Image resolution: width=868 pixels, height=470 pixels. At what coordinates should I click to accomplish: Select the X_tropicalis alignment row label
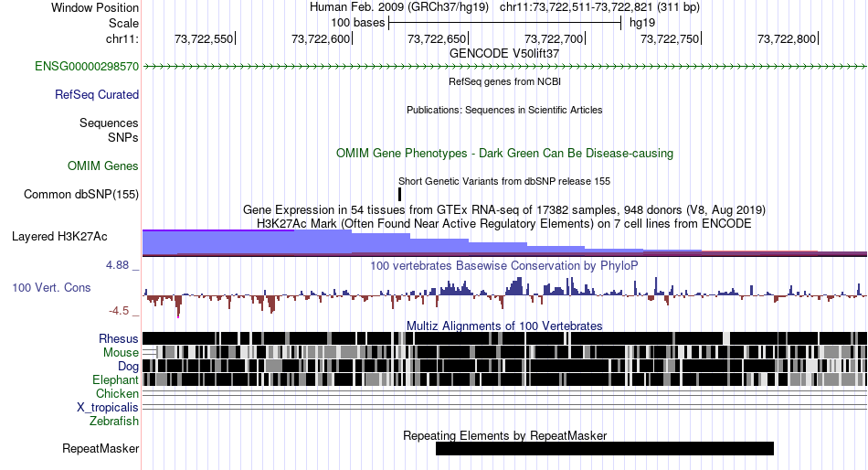(108, 408)
